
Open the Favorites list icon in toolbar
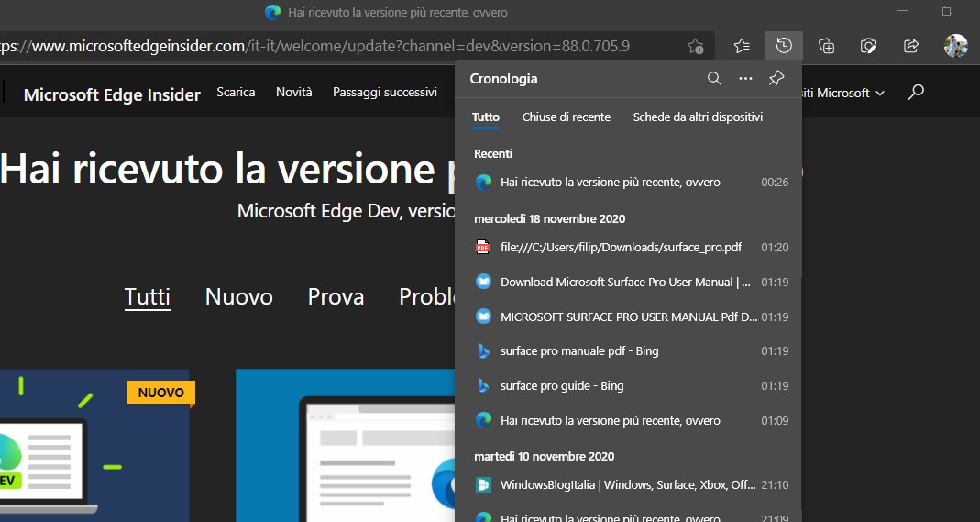tap(742, 46)
